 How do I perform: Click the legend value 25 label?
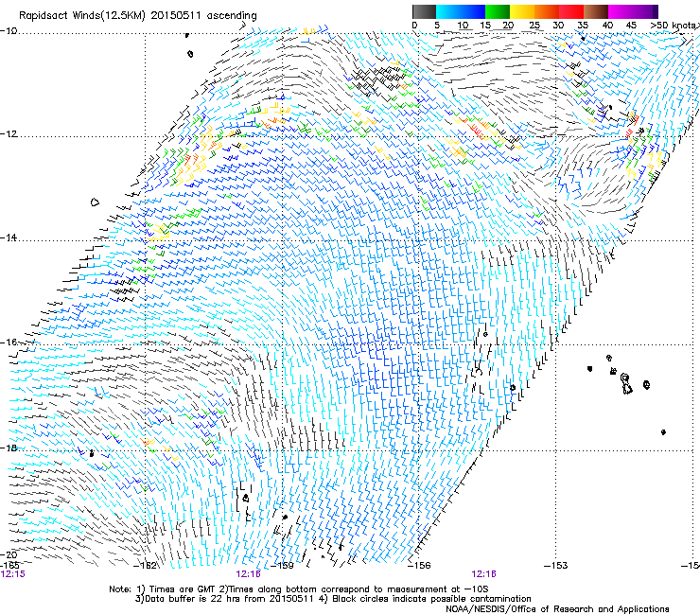(534, 26)
